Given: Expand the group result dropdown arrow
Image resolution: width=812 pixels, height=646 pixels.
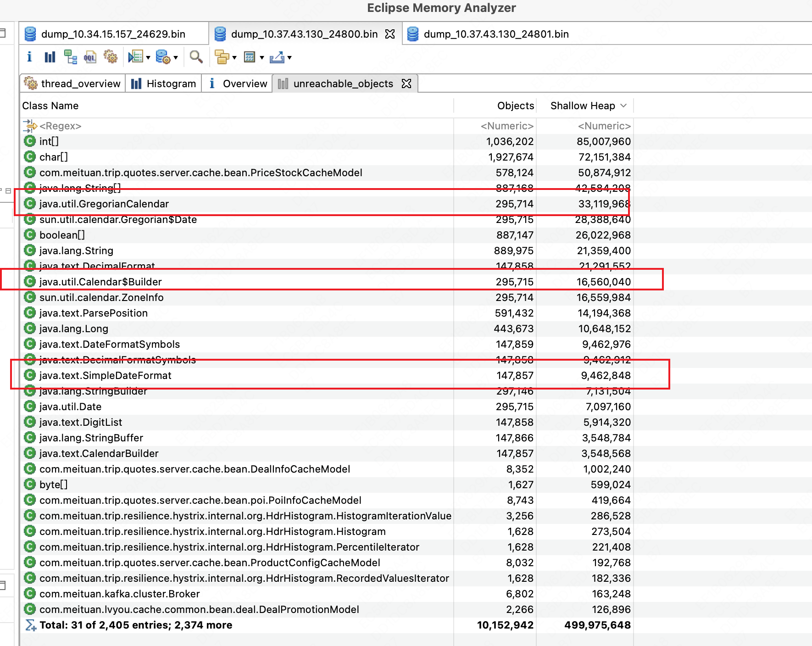Looking at the screenshot, I should click(x=234, y=58).
